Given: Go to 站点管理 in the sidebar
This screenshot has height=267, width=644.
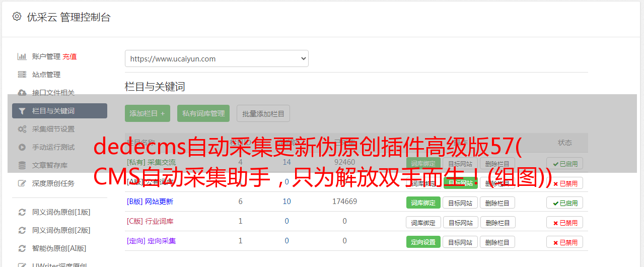Looking at the screenshot, I should coord(46,75).
